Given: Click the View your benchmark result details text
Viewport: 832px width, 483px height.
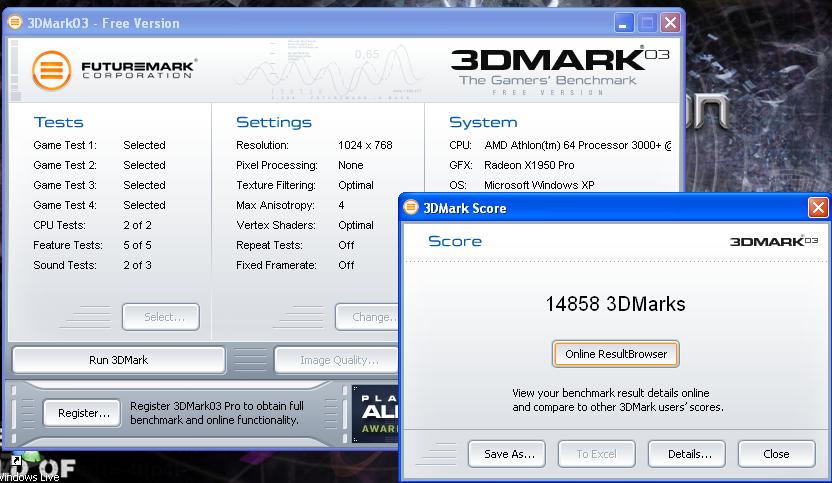Looking at the screenshot, I should point(618,400).
